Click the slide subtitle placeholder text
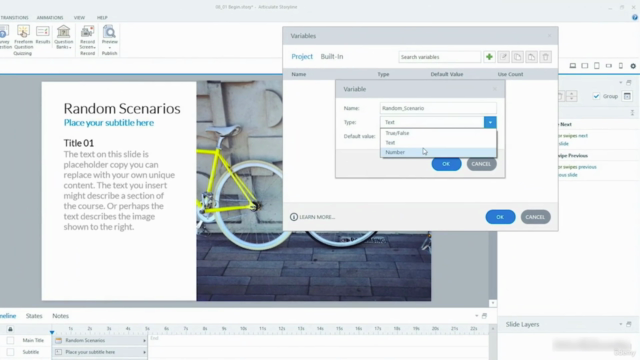The height and width of the screenshot is (360, 640). (109, 122)
